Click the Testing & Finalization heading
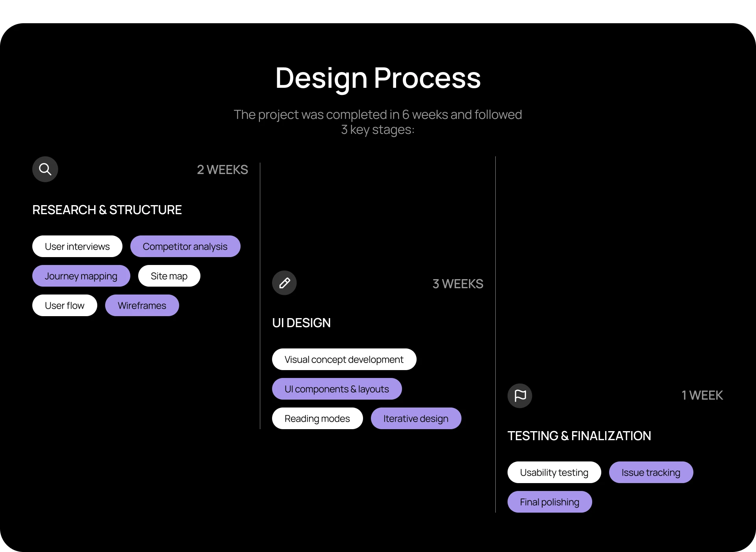This screenshot has height=552, width=756. click(x=579, y=436)
